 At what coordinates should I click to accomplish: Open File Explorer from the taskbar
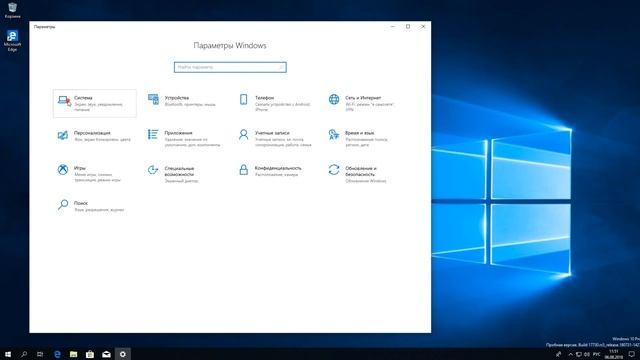(73, 354)
